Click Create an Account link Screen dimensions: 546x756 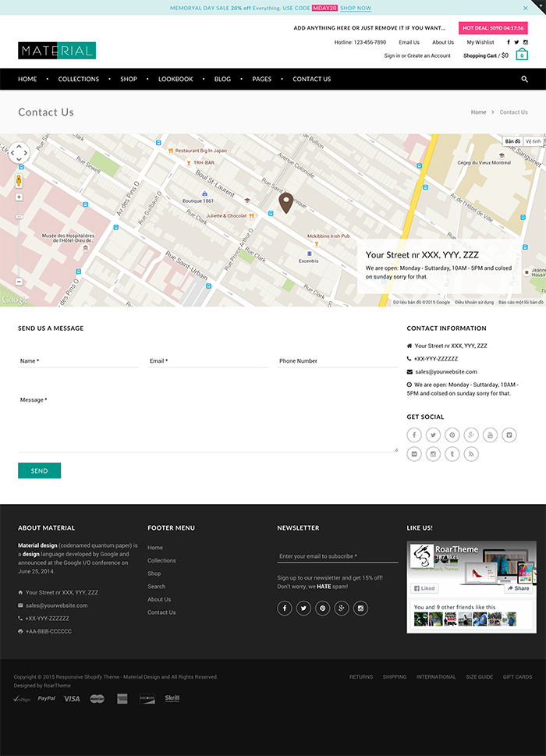click(x=429, y=56)
